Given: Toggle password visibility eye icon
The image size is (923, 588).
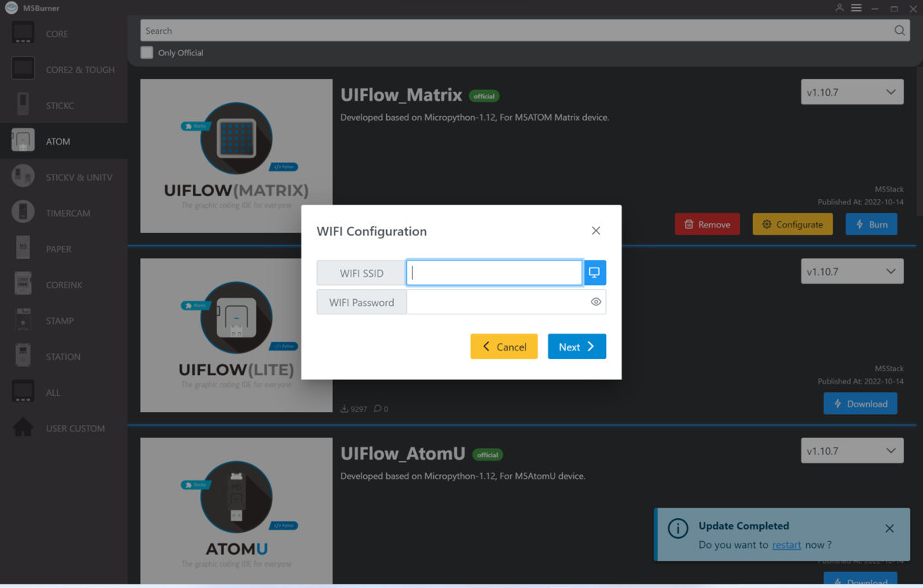Looking at the screenshot, I should click(596, 302).
